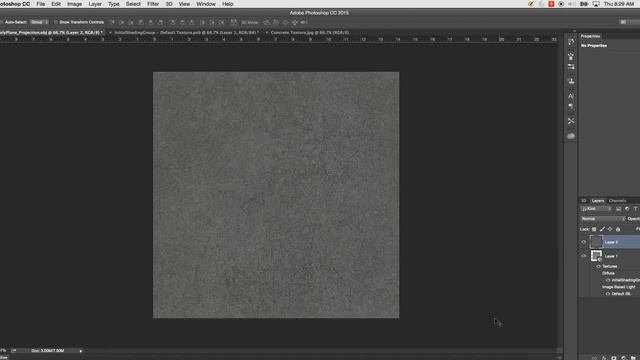Toggle lock position icon

coord(610,229)
